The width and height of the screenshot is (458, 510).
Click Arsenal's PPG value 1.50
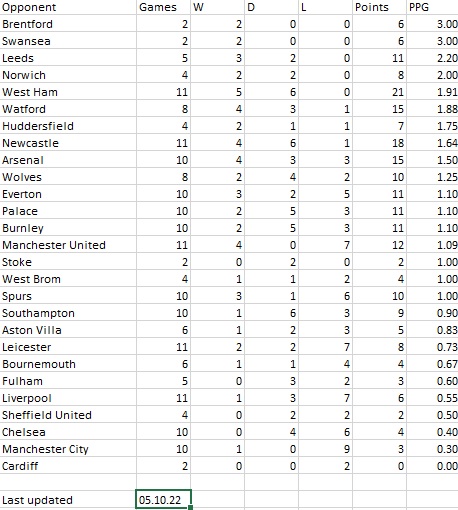coord(432,160)
